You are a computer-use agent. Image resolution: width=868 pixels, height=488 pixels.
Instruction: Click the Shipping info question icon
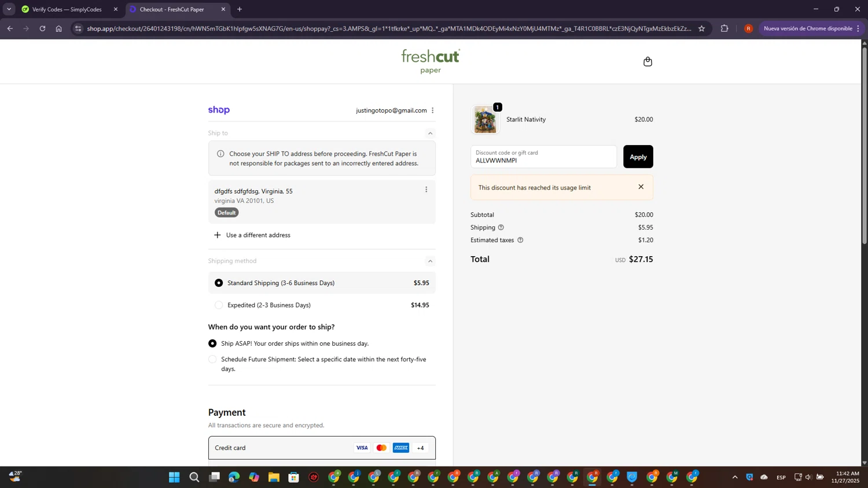501,228
